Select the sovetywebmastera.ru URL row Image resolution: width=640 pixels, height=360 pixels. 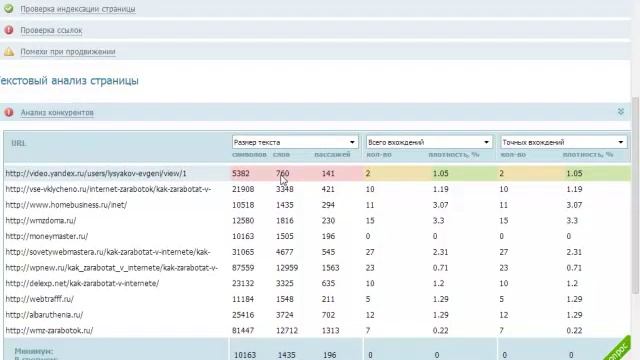coord(108,252)
